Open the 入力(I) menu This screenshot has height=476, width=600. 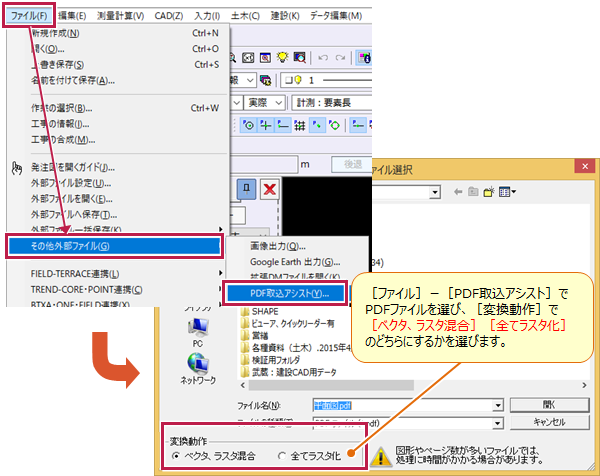click(207, 16)
